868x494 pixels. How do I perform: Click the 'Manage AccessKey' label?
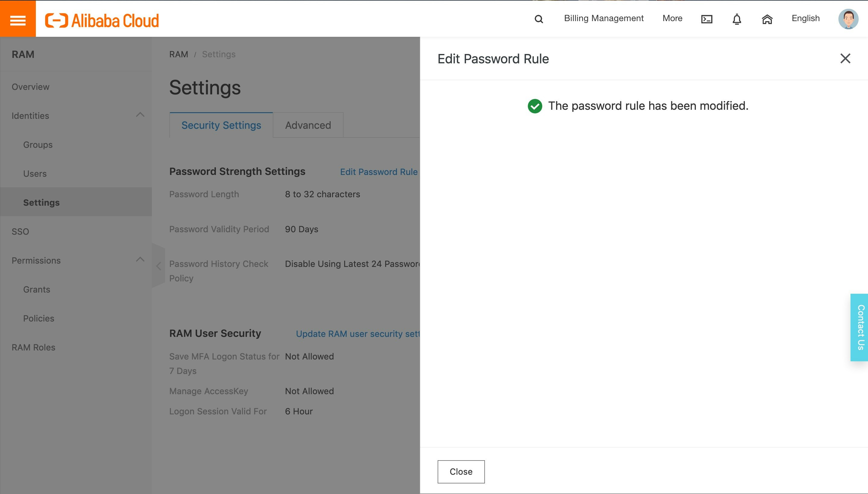point(209,391)
